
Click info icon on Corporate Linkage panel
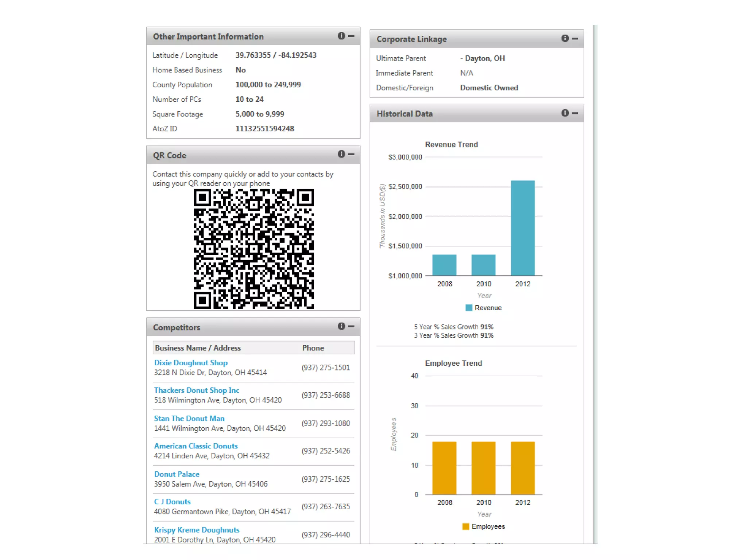(565, 38)
